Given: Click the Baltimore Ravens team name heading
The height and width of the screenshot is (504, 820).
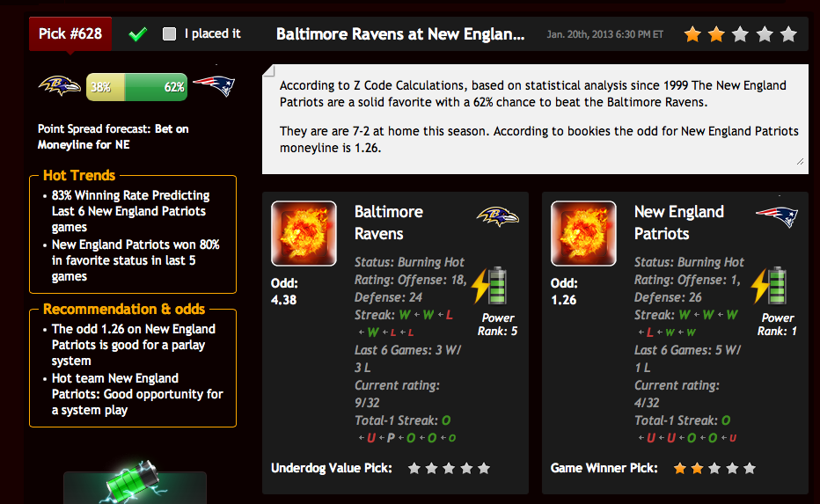Looking at the screenshot, I should 389,223.
